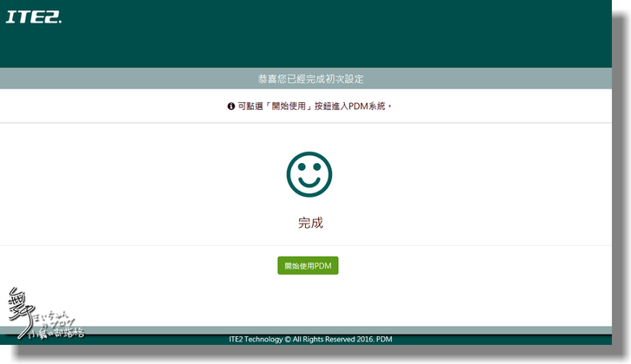This screenshot has width=631, height=364.
Task: Click the smiley face's left eye
Action: [x=301, y=166]
